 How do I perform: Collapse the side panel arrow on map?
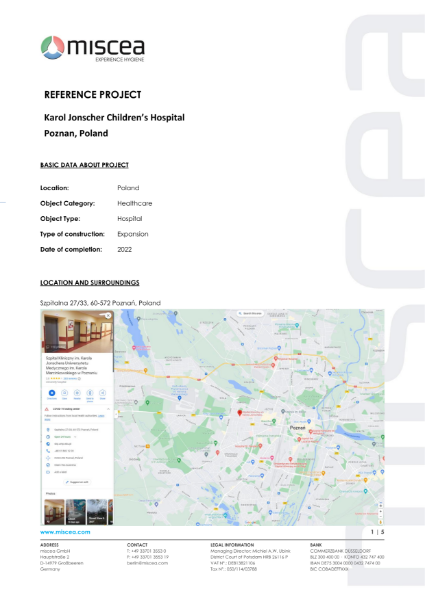pyautogui.click(x=118, y=412)
